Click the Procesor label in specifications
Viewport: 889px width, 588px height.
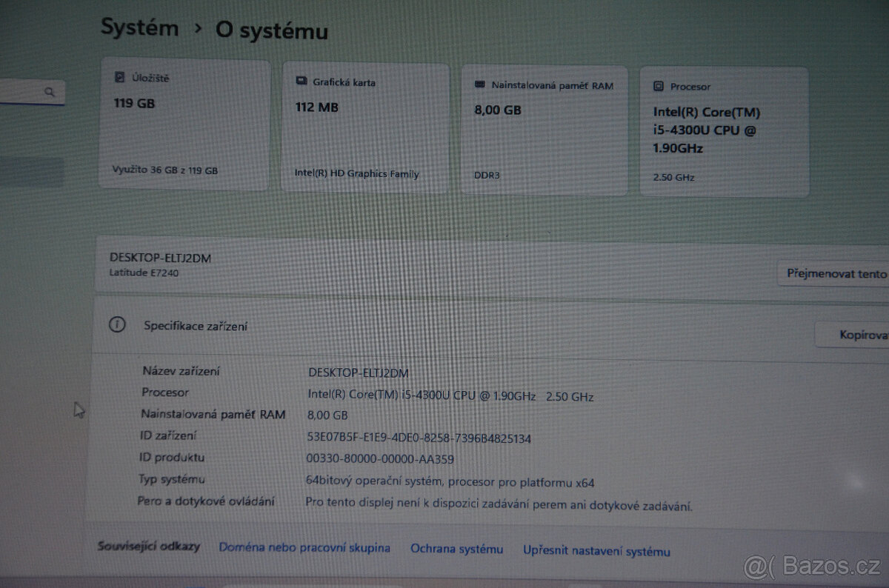[165, 392]
